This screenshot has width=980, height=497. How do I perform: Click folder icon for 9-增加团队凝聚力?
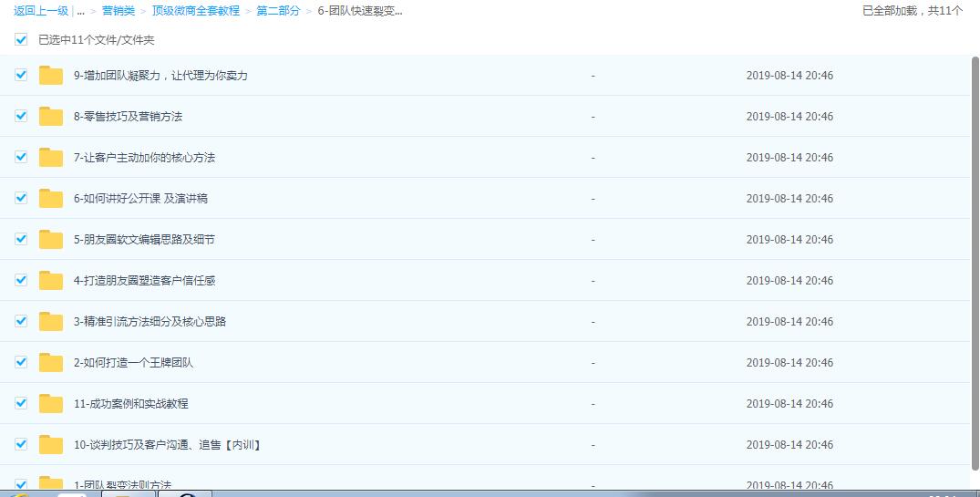click(51, 76)
